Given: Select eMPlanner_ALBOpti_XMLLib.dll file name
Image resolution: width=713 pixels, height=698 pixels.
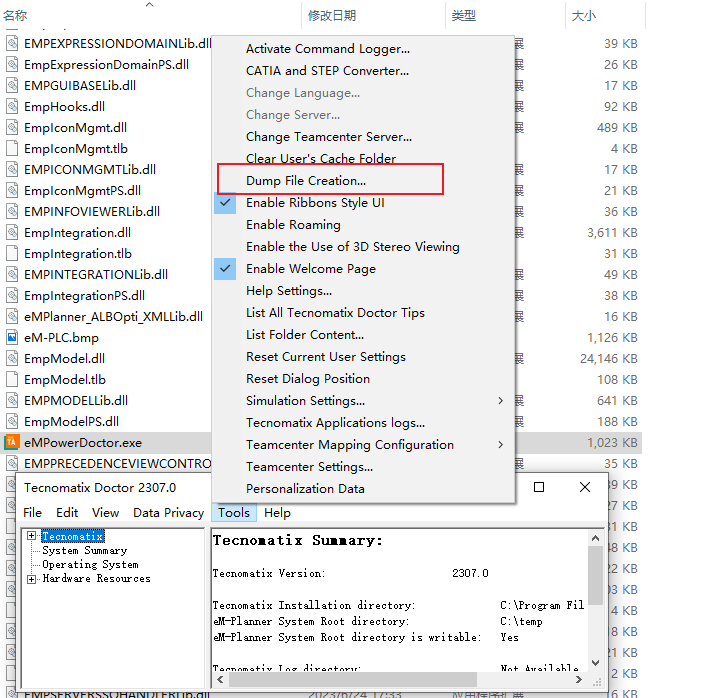Looking at the screenshot, I should point(114,316).
